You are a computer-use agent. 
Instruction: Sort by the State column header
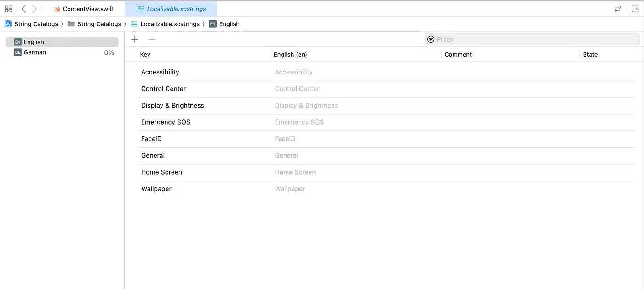590,54
